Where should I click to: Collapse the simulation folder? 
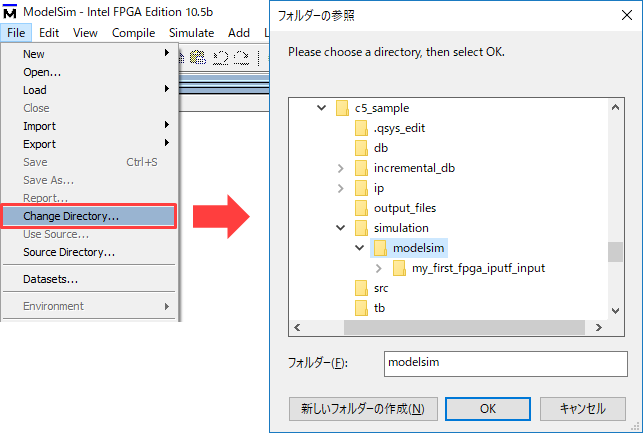pyautogui.click(x=340, y=228)
